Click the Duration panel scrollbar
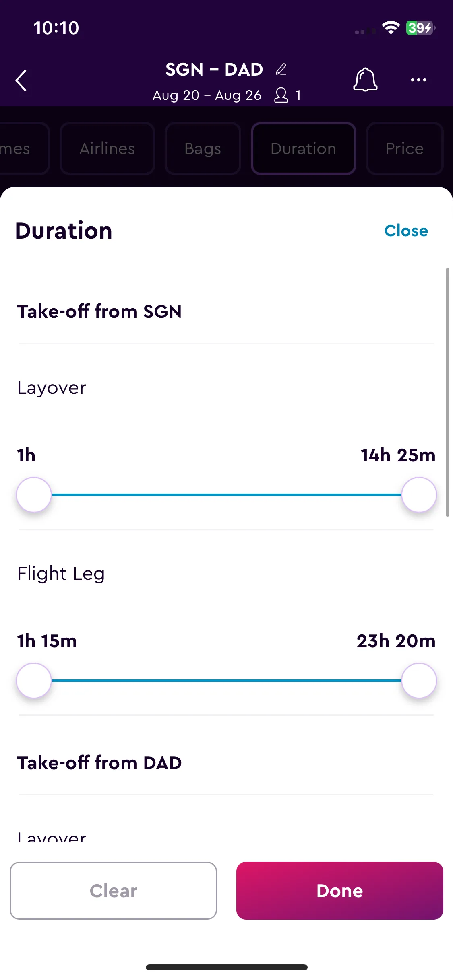 pyautogui.click(x=447, y=392)
